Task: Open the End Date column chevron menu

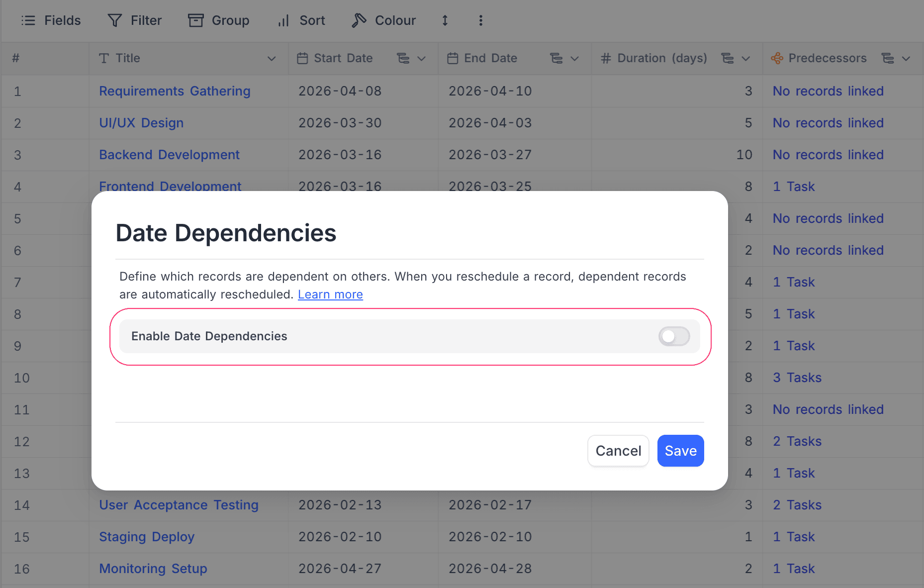Action: (x=575, y=58)
